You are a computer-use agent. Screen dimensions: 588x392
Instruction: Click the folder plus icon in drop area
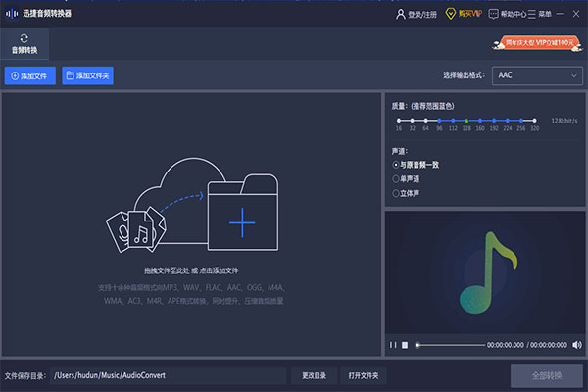click(241, 221)
